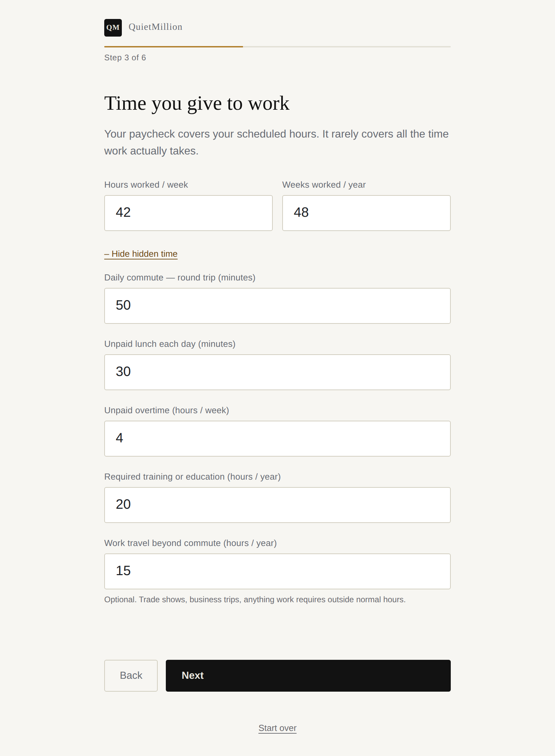555x756 pixels.
Task: Select the Unpaid lunch minutes input
Action: click(x=277, y=372)
